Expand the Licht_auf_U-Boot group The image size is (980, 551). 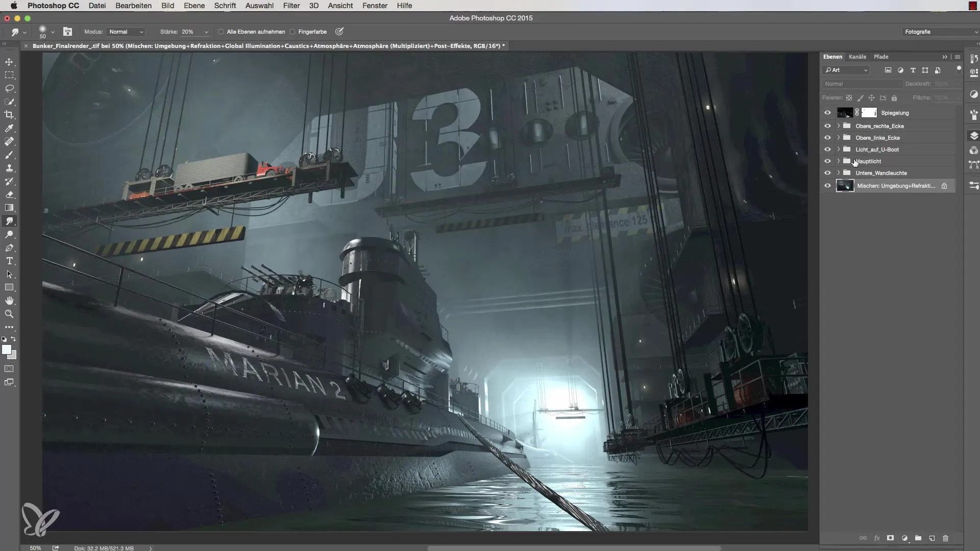point(838,149)
